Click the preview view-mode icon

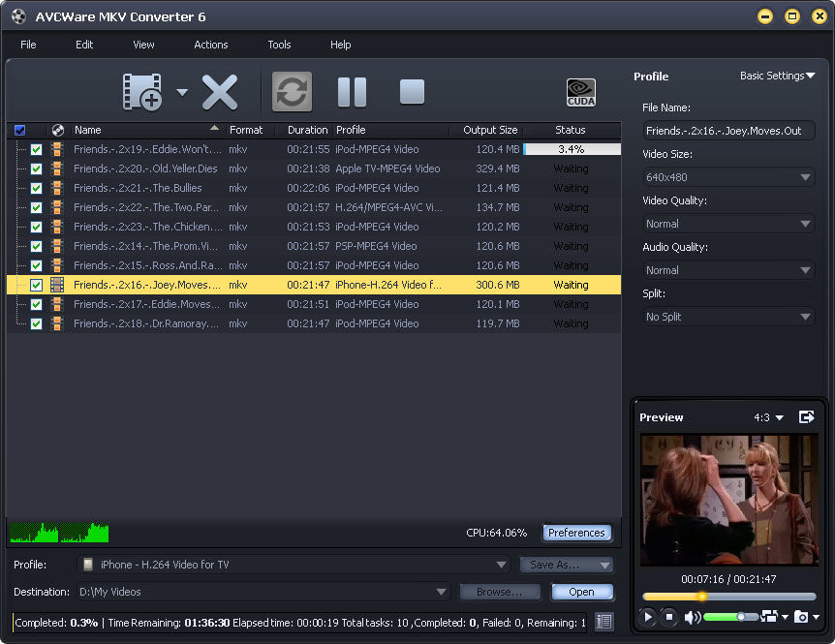pyautogui.click(x=769, y=616)
